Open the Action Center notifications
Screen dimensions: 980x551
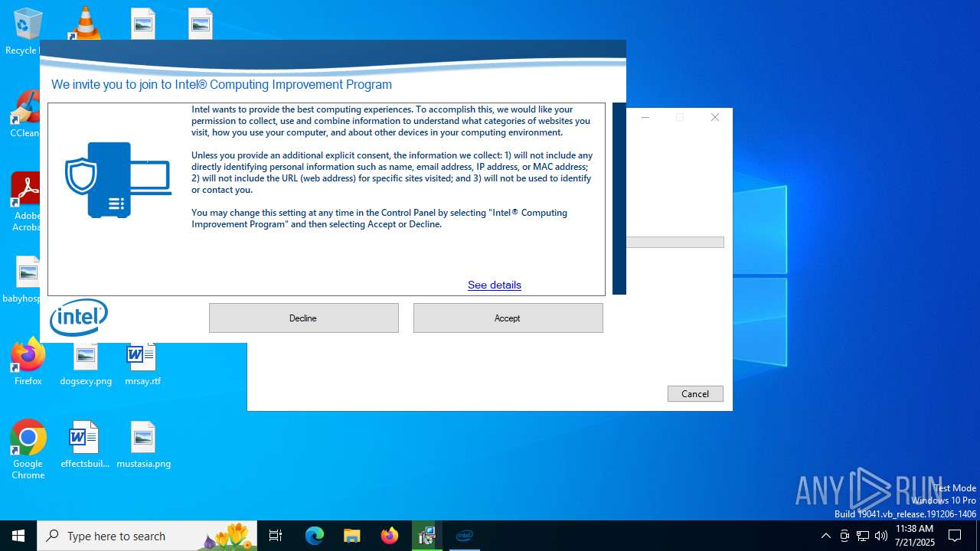[x=955, y=536]
